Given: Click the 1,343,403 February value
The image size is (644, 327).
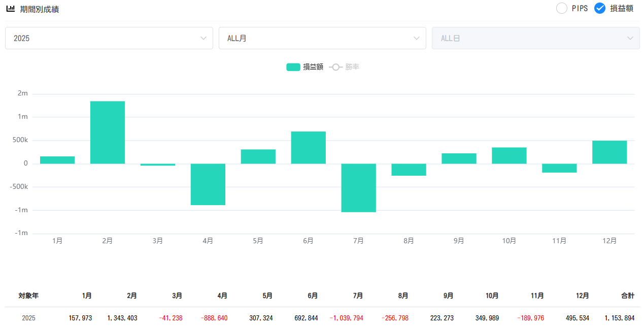Looking at the screenshot, I should coord(122,318).
